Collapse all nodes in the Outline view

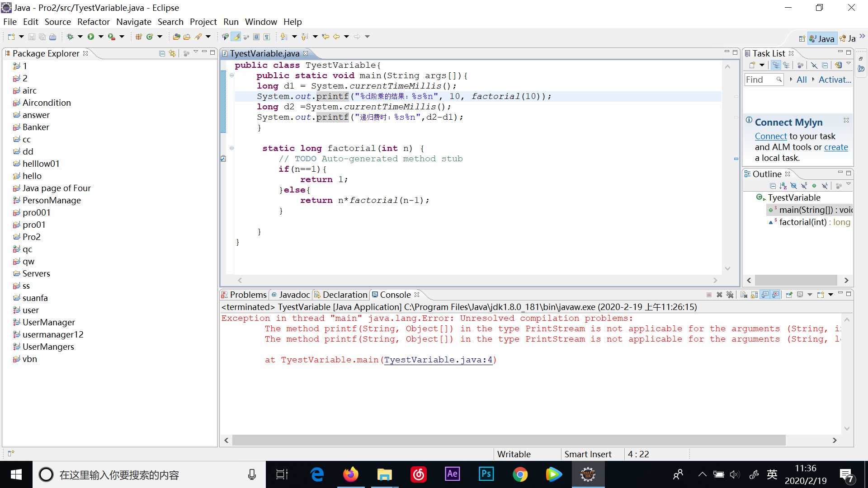pyautogui.click(x=773, y=186)
